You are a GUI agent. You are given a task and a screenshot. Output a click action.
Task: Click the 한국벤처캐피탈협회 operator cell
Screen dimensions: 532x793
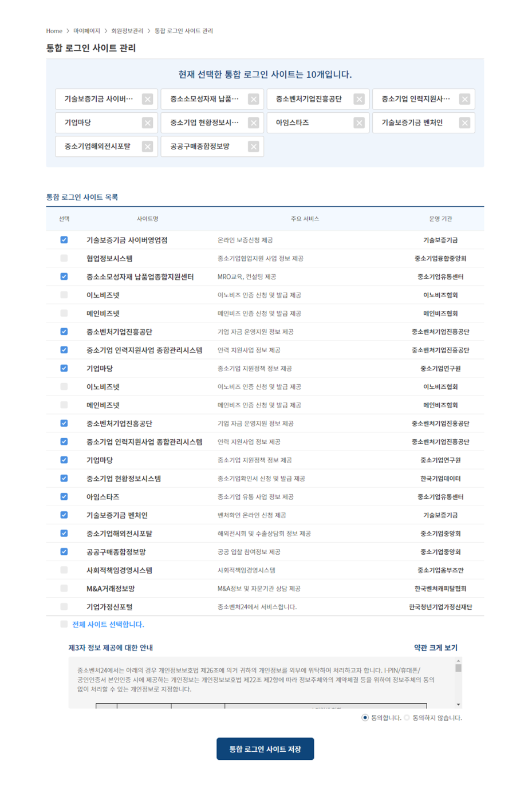click(x=440, y=588)
